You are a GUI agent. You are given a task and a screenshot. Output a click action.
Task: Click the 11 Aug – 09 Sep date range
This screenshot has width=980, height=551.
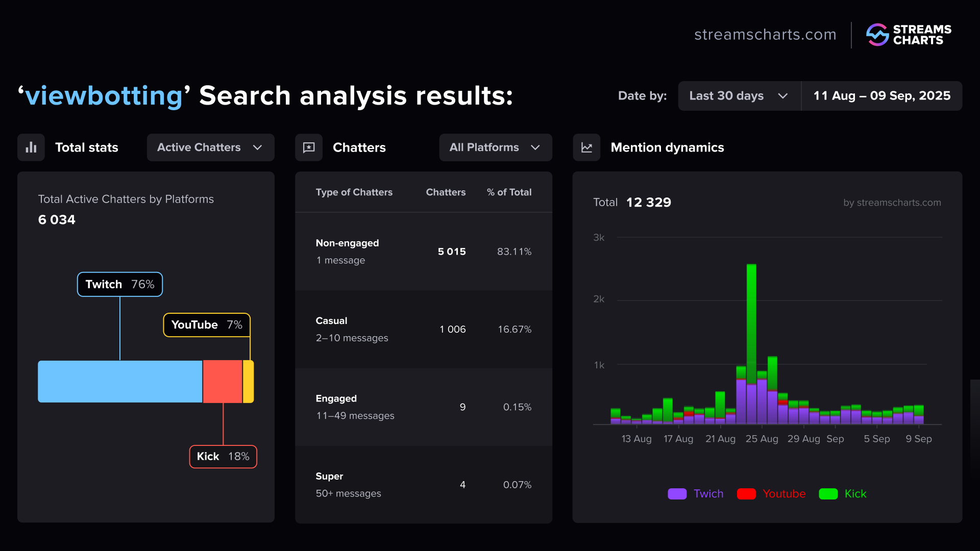coord(881,96)
